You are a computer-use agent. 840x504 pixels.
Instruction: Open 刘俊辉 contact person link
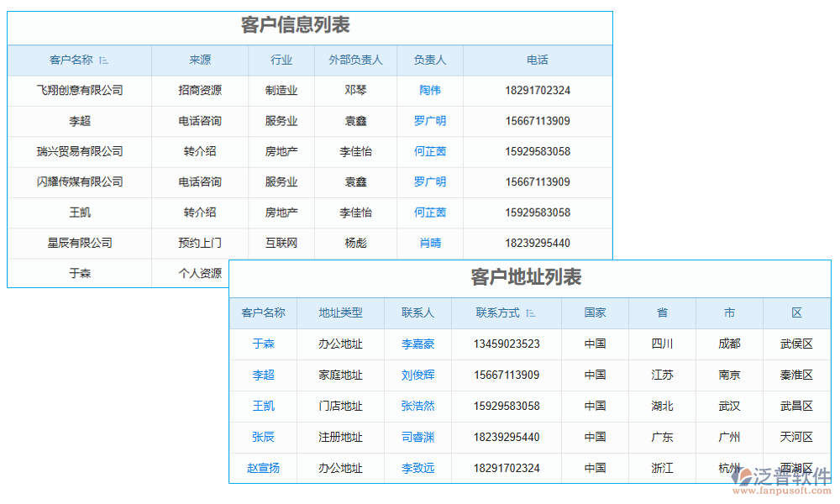coord(417,375)
